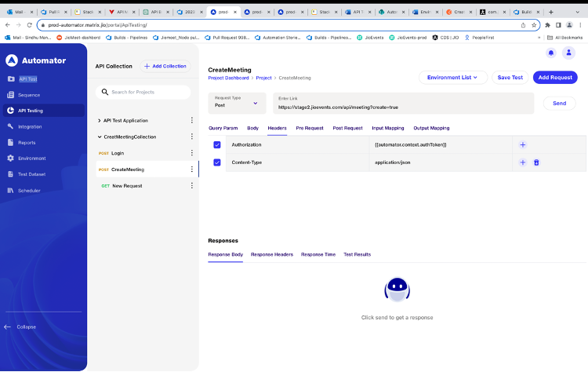Open the Project Dashboard breadcrumb link
588x372 pixels.
(228, 78)
